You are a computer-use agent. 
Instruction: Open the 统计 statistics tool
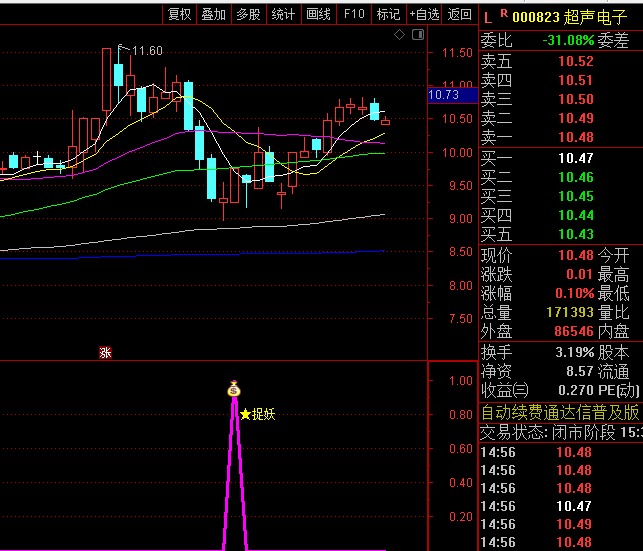point(284,14)
